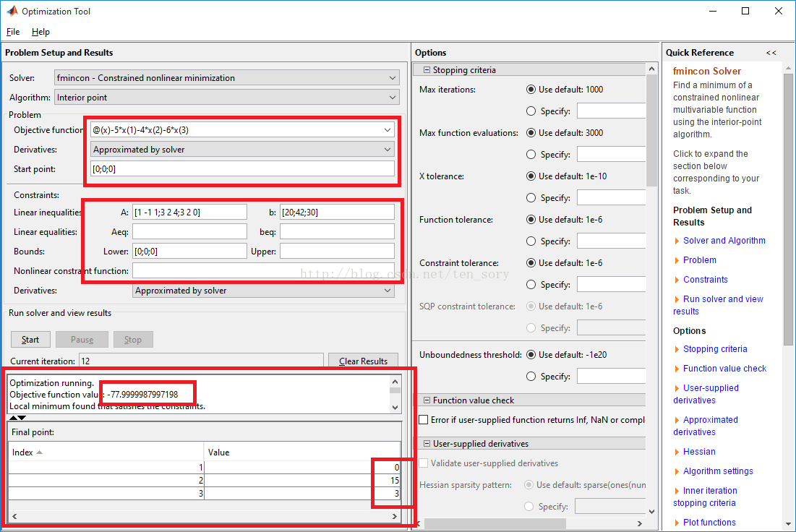Open the Algorithm dropdown showing Interior point
This screenshot has width=796, height=532.
[226, 97]
